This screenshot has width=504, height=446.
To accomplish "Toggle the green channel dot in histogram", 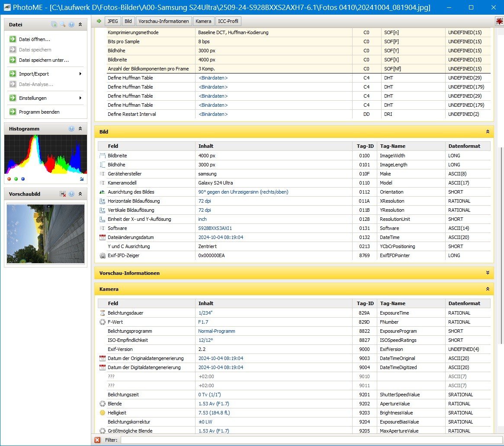I will [16, 178].
